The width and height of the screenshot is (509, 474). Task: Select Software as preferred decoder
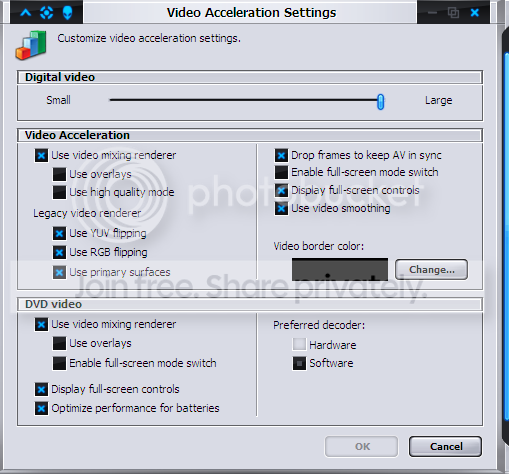click(x=299, y=363)
